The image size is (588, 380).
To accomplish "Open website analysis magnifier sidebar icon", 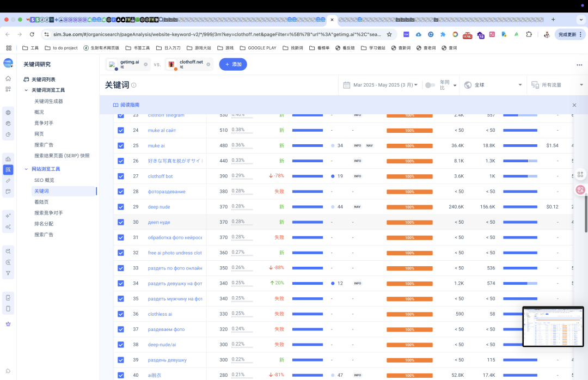I will 8,170.
